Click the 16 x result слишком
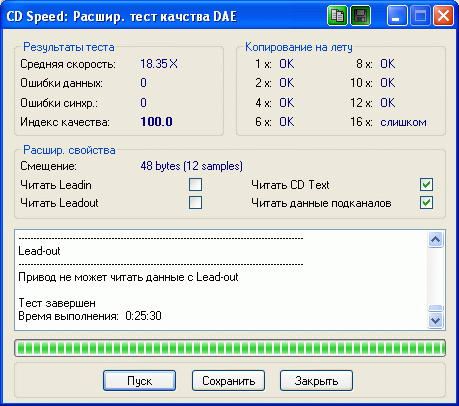The image size is (459, 406). 403,122
